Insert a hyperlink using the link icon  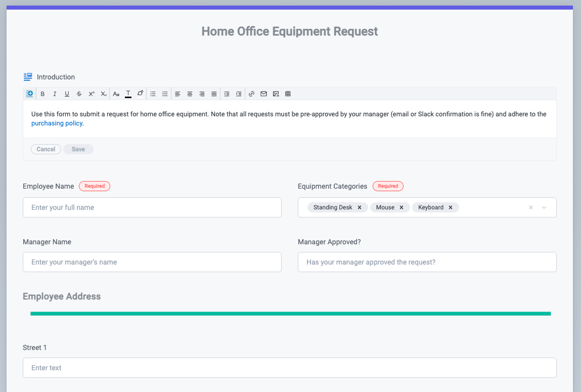pos(251,94)
